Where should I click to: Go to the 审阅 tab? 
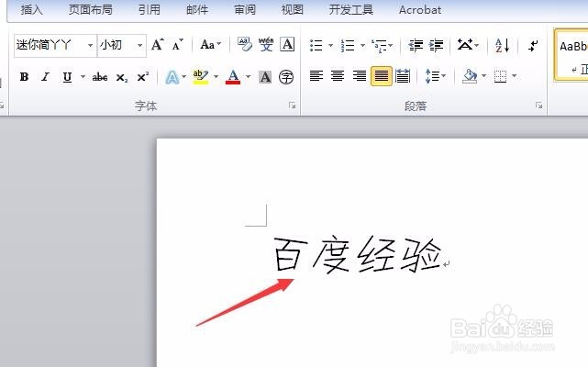coord(245,9)
